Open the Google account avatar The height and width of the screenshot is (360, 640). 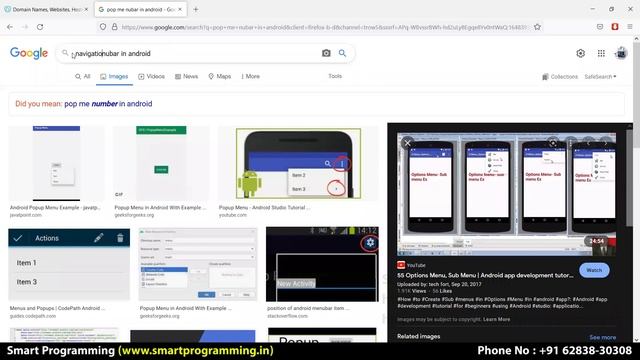click(x=621, y=53)
